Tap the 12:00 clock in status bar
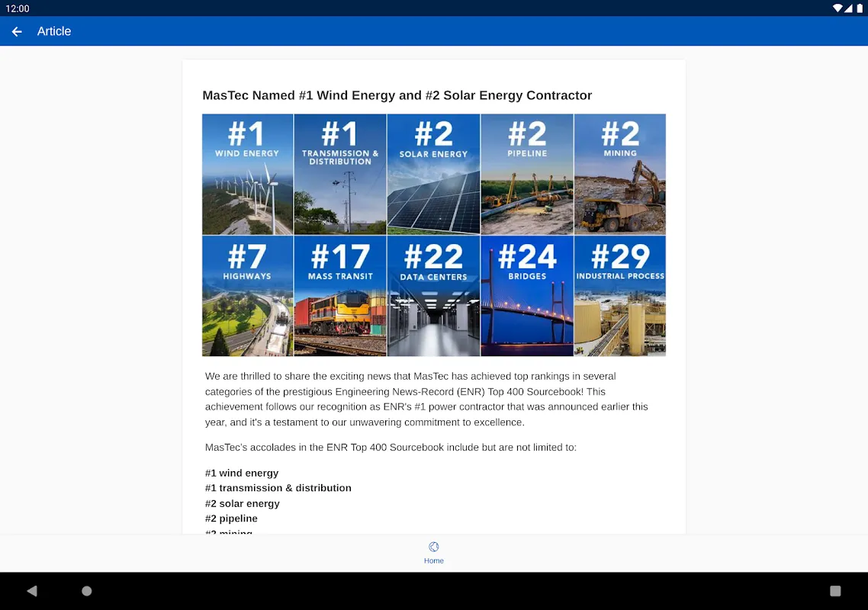The image size is (868, 610). pos(18,8)
